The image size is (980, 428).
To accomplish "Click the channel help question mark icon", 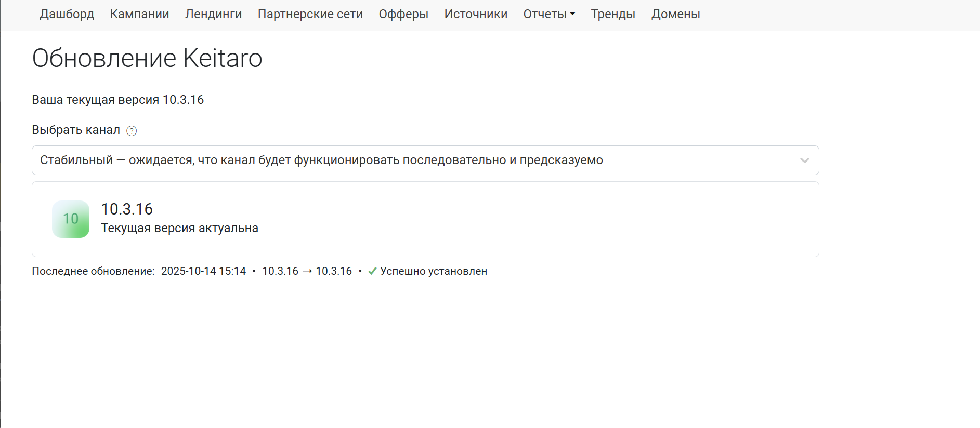I will point(132,131).
